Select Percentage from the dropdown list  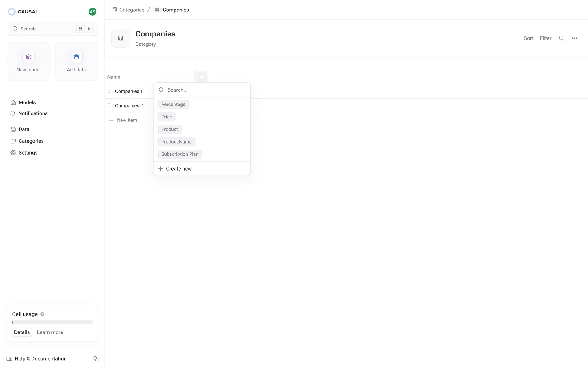pos(173,105)
